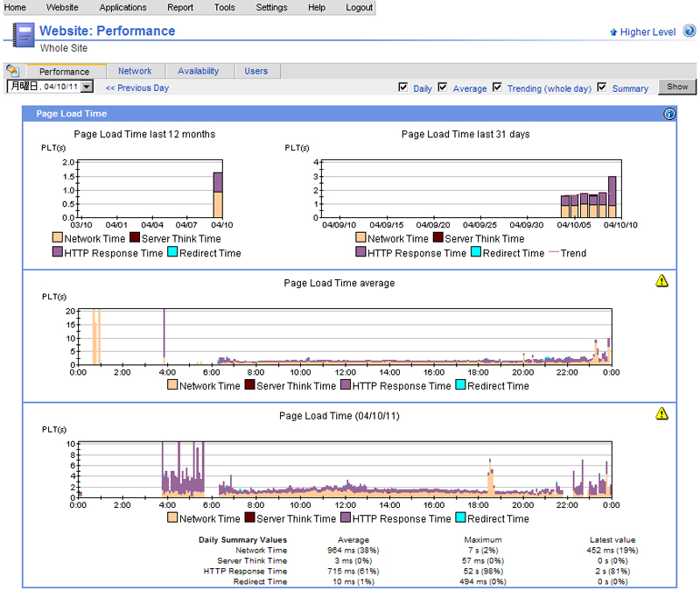
Task: Open the help question mark icon
Action: [689, 31]
